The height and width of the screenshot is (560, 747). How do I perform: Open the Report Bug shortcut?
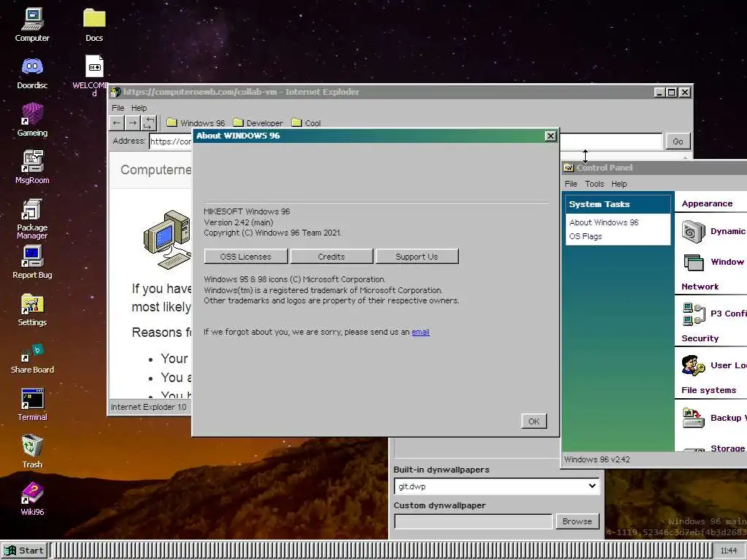[x=32, y=262]
